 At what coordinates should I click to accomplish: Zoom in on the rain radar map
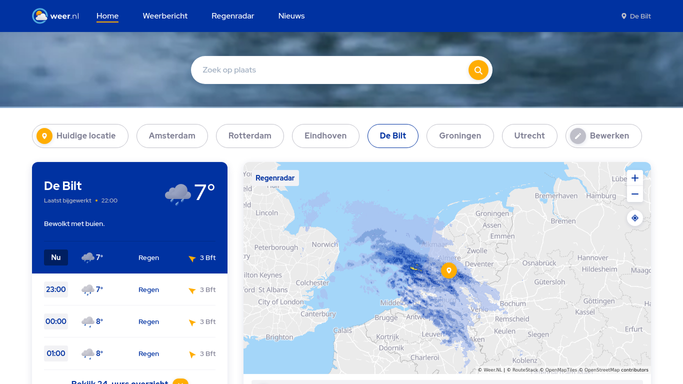pyautogui.click(x=635, y=178)
